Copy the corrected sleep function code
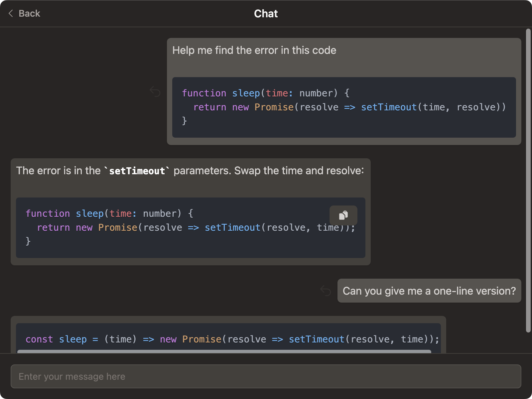Image resolution: width=532 pixels, height=399 pixels. 343,215
